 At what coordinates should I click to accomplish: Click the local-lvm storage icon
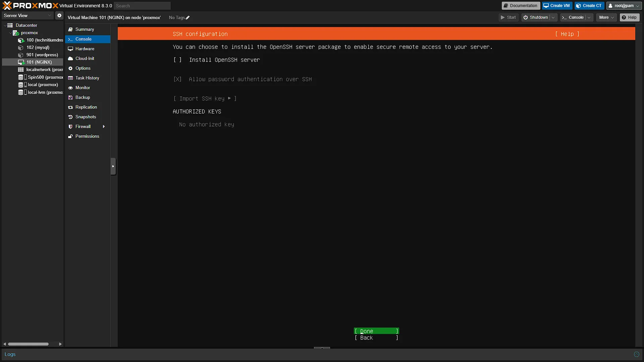[x=21, y=92]
